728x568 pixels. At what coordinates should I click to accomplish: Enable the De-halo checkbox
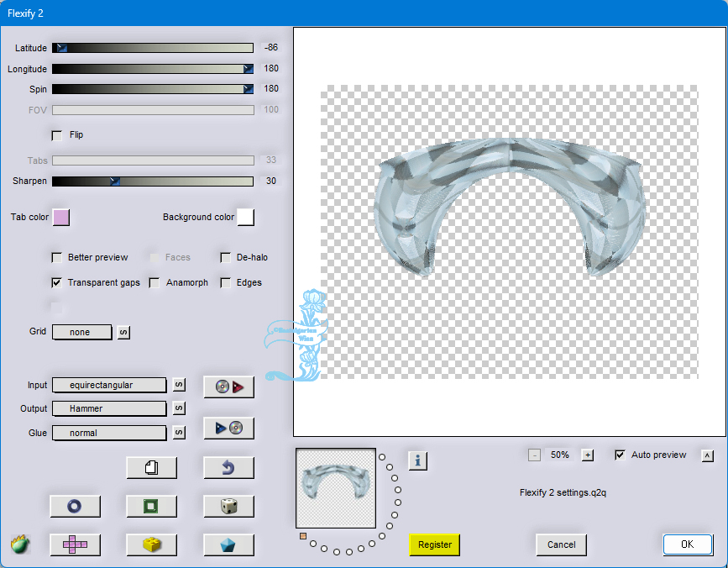tap(226, 258)
